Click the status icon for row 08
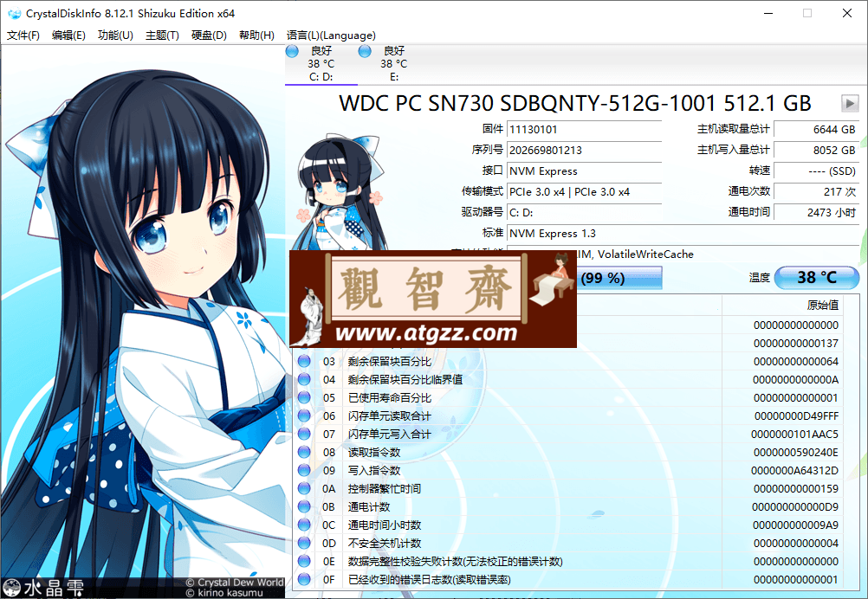This screenshot has height=599, width=868. 304,452
